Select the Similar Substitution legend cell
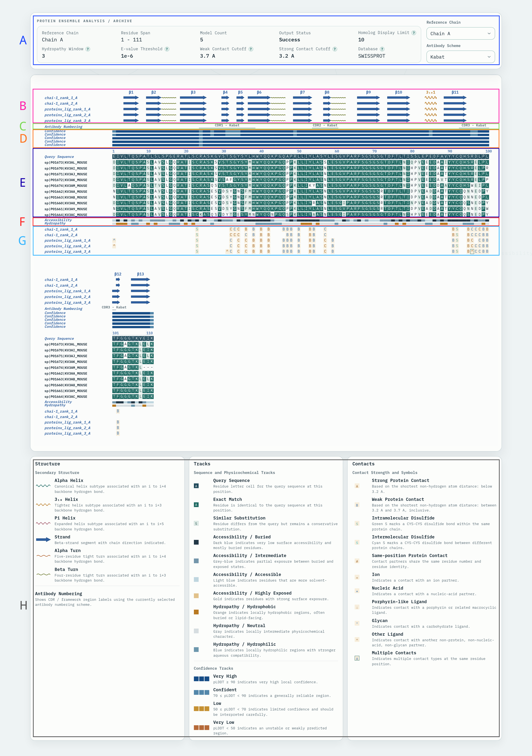This screenshot has height=756, width=532. pos(196,523)
